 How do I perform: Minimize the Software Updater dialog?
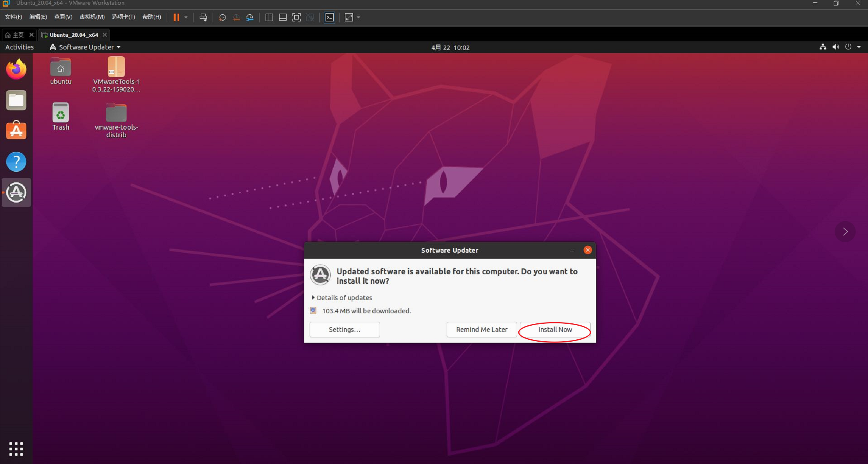coord(572,251)
